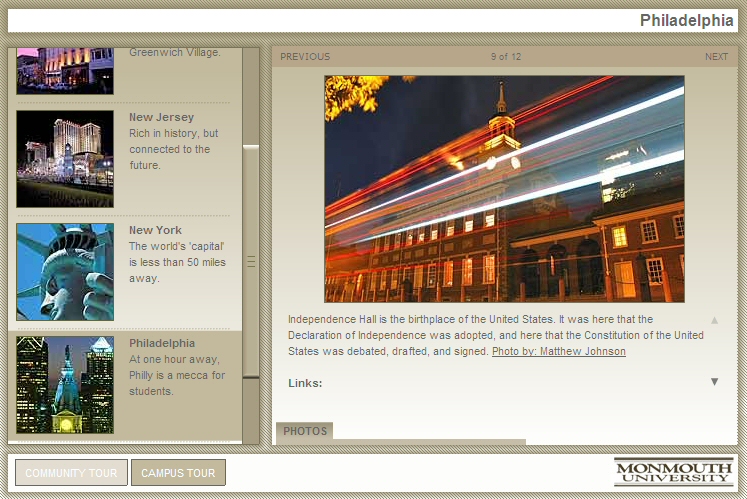Viewport: 747px width, 499px height.
Task: Click 'Rich in history, but connected' description
Action: pos(173,149)
